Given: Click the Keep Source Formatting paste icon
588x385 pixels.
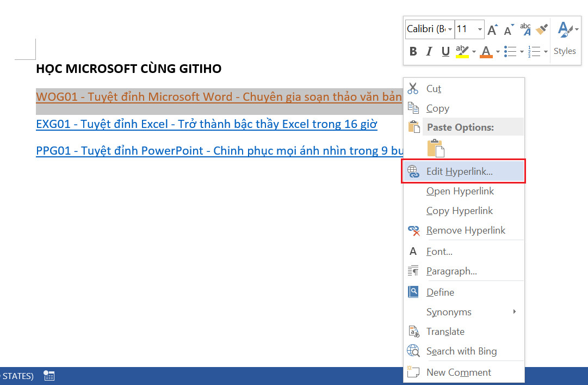Looking at the screenshot, I should coord(435,148).
